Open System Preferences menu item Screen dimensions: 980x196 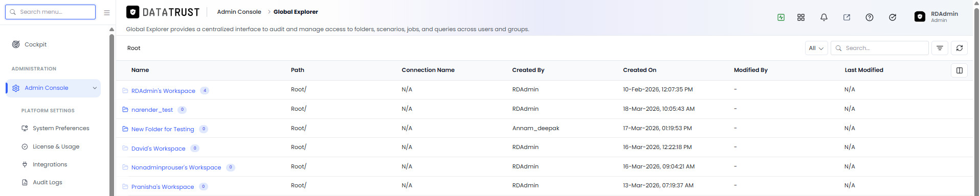click(61, 128)
